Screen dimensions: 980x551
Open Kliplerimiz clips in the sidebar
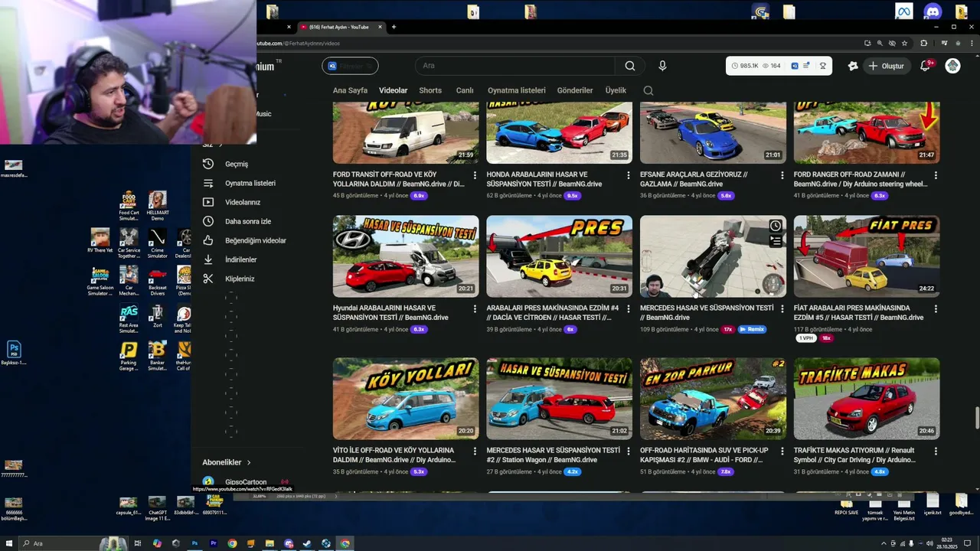239,279
